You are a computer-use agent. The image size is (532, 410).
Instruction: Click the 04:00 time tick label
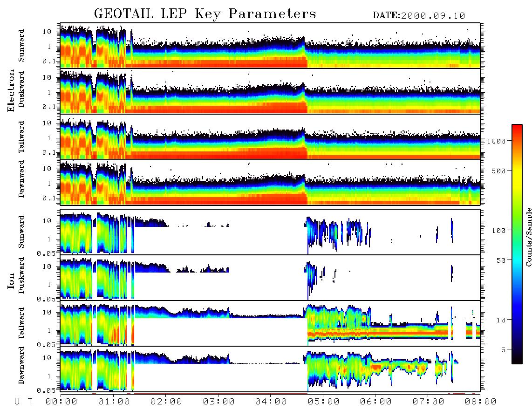click(271, 402)
